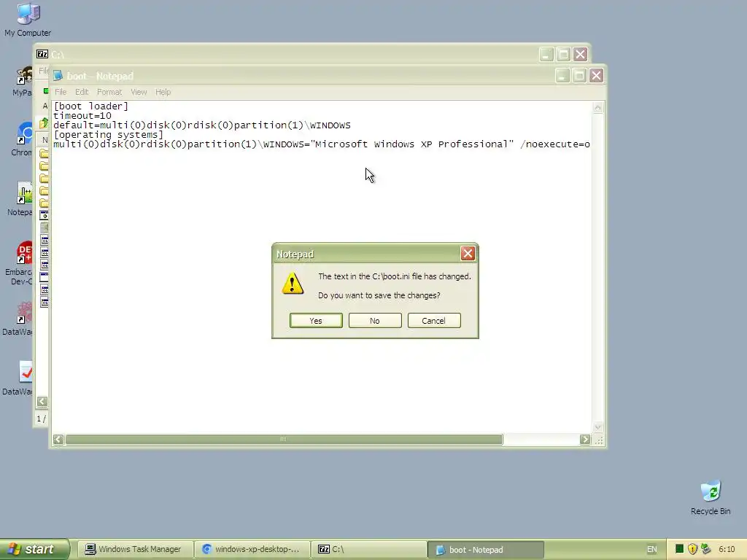Open Notepad's View menu

tap(139, 92)
